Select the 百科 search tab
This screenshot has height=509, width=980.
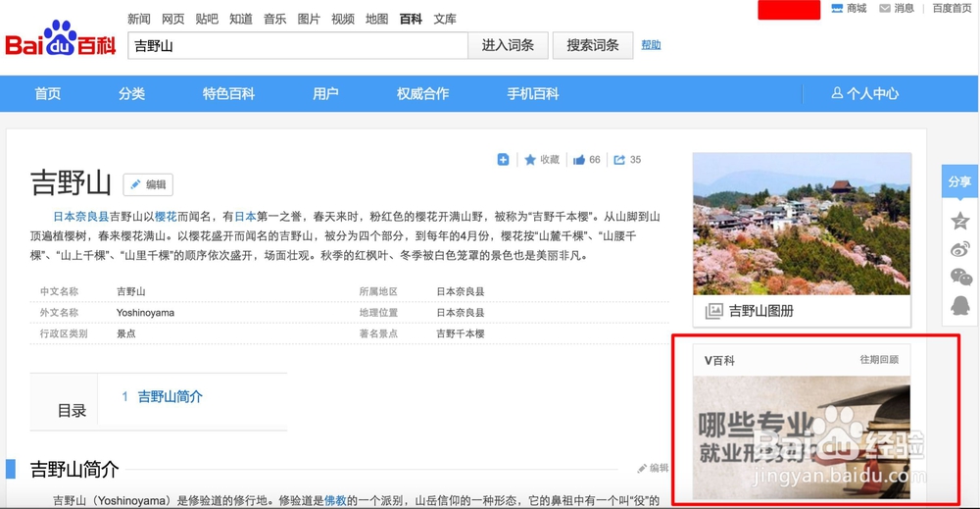pos(411,19)
